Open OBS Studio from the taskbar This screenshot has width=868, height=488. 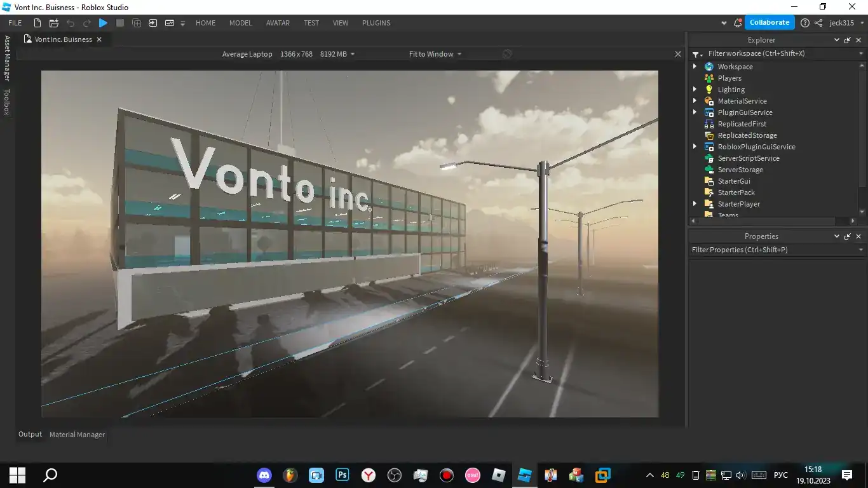click(x=395, y=475)
